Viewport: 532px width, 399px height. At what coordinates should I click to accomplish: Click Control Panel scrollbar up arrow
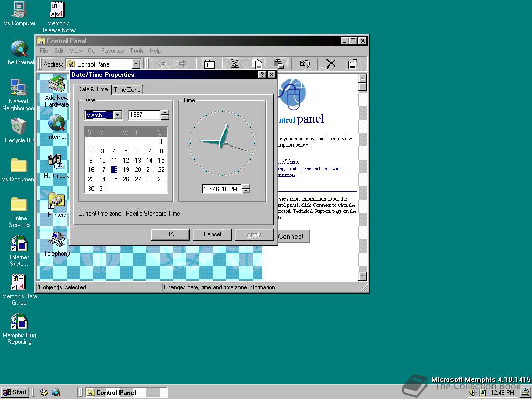coord(362,79)
